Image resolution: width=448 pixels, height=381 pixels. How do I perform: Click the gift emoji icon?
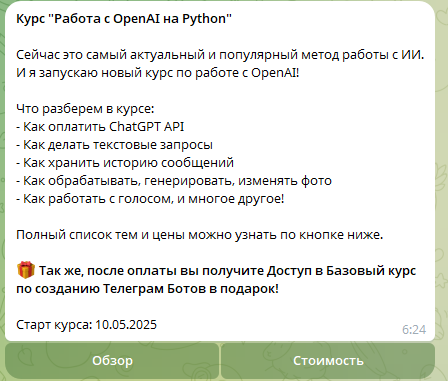[26, 270]
